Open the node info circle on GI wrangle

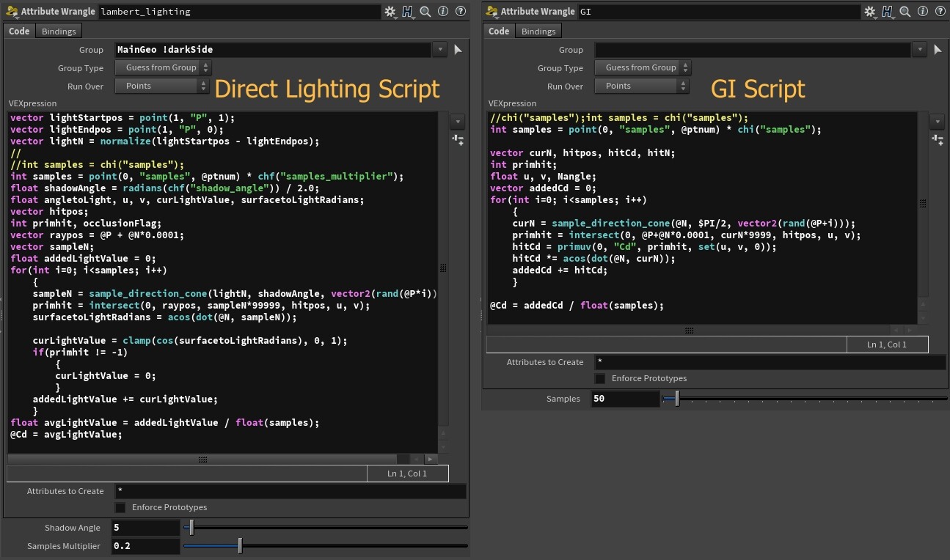[x=923, y=11]
